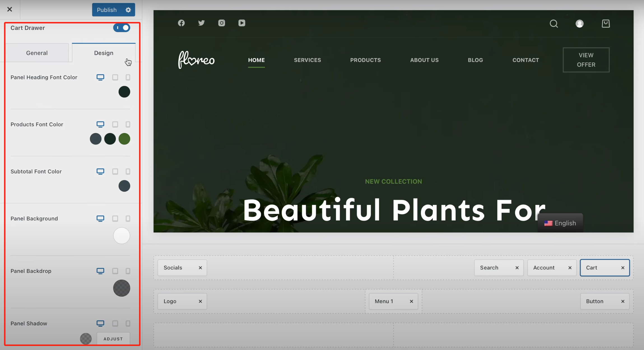Image resolution: width=644 pixels, height=350 pixels.
Task: Select mobile device for Panel Background
Action: (128, 218)
